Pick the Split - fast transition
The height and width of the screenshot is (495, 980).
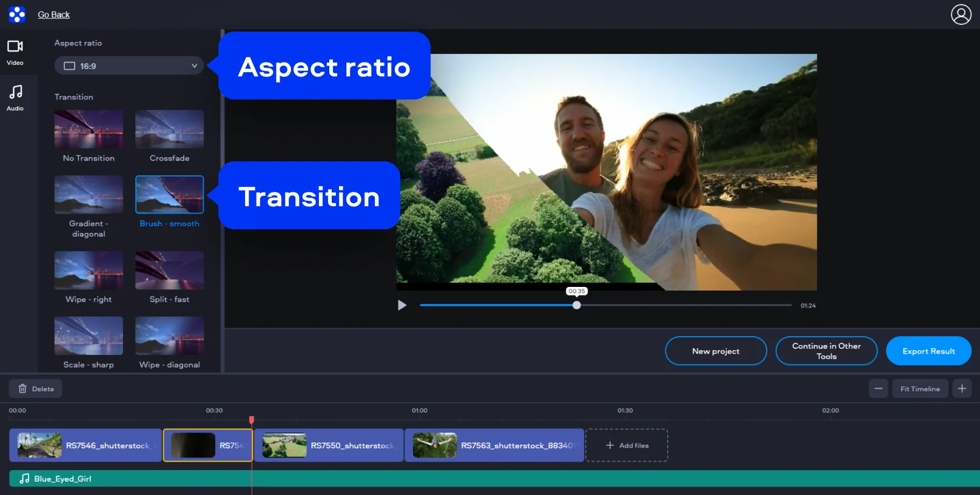pyautogui.click(x=169, y=271)
